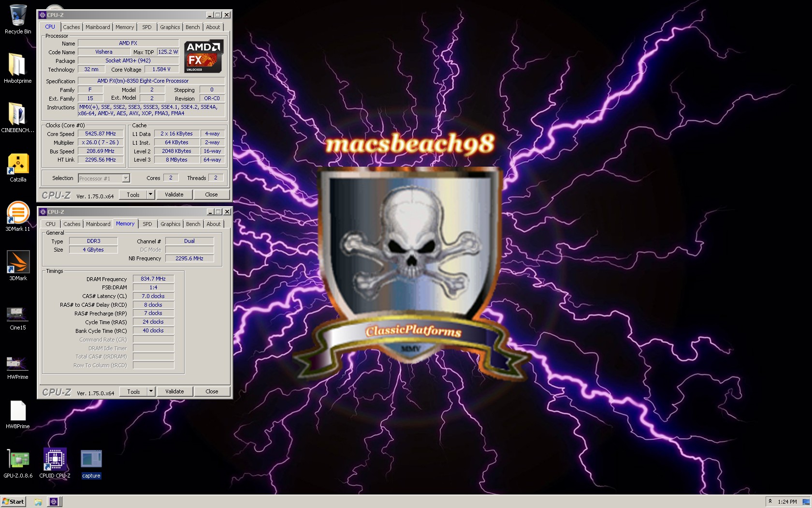Open the Start menu
This screenshot has width=812, height=508.
point(13,502)
